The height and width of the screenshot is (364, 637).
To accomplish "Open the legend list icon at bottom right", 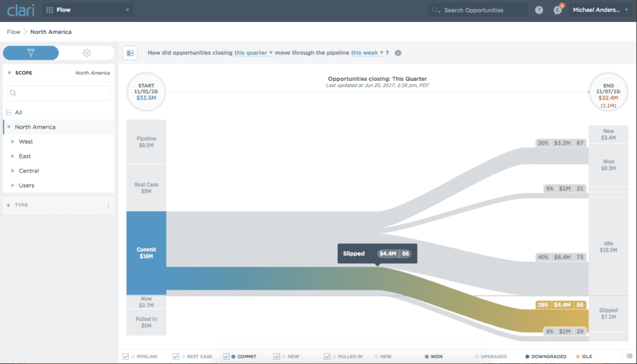I will pos(629,356).
